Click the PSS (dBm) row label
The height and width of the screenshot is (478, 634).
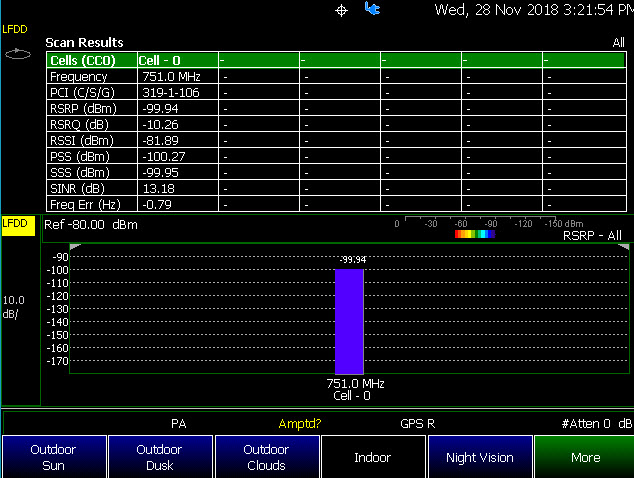pos(80,157)
